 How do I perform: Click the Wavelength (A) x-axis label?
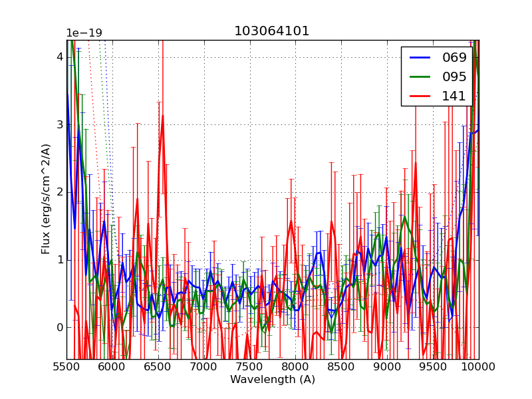click(273, 380)
